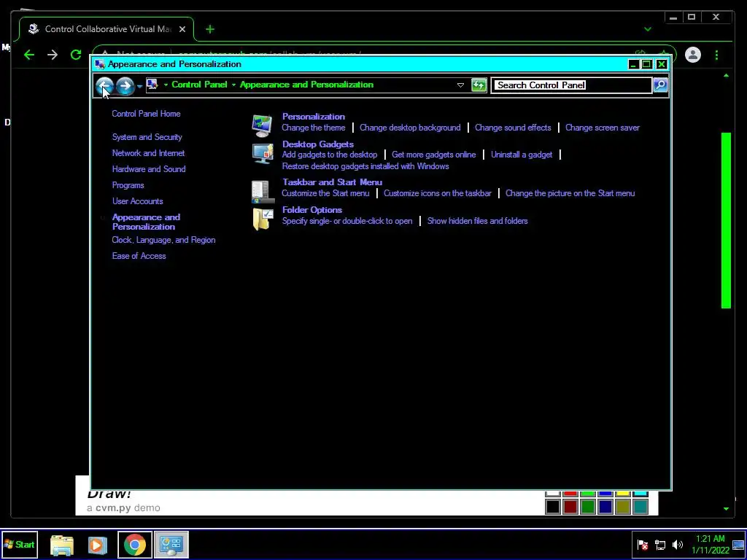Click Change the theme
Screen dimensions: 747x560
pyautogui.click(x=314, y=128)
